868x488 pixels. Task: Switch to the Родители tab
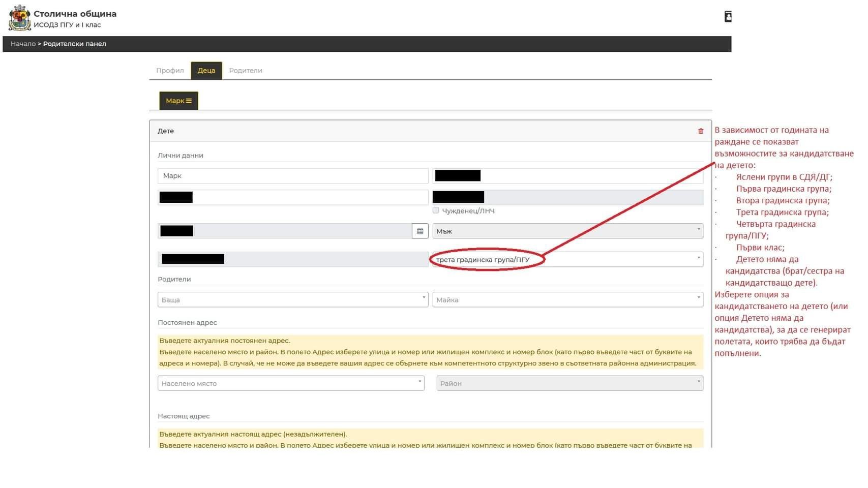click(246, 71)
